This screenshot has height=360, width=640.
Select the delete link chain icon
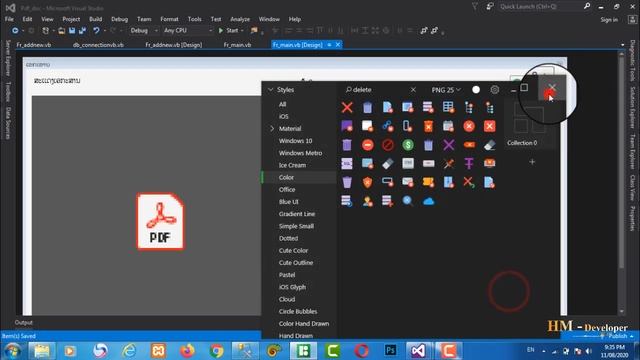[x=387, y=126]
